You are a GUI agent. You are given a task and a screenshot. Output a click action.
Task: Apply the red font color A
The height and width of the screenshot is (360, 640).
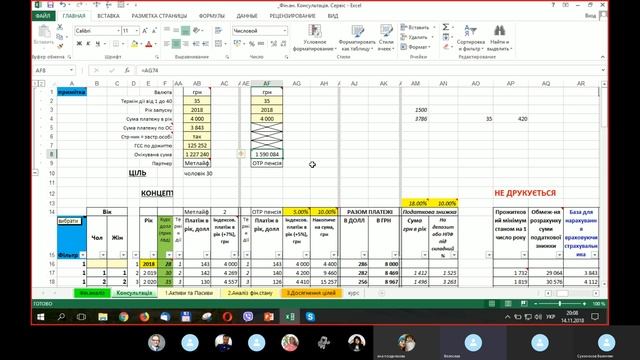pyautogui.click(x=149, y=43)
